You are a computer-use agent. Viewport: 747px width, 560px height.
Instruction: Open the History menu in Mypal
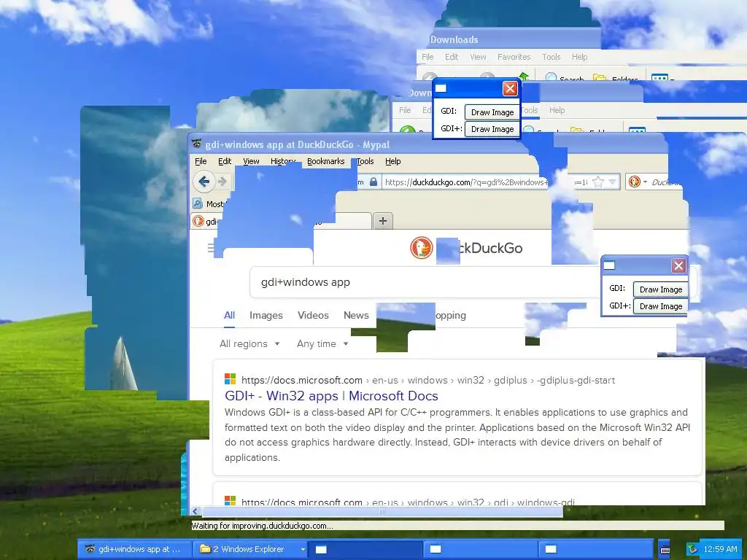pos(283,161)
